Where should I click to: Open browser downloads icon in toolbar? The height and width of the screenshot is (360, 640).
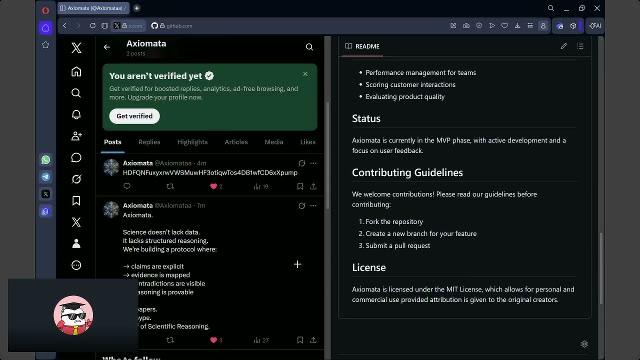pyautogui.click(x=517, y=26)
